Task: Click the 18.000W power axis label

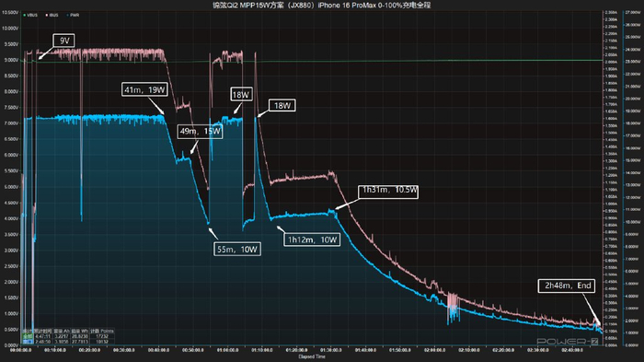Action: click(633, 123)
